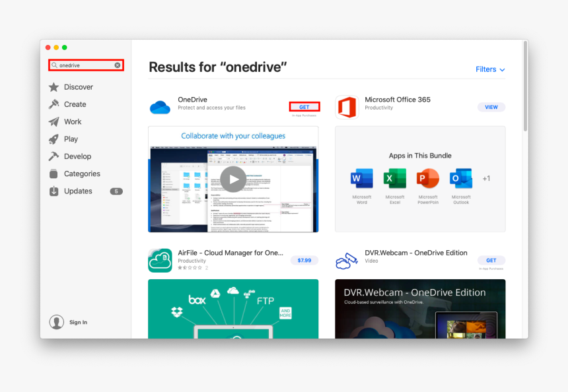Click the Sign In link
Viewport: 568px width, 392px height.
[x=78, y=322]
